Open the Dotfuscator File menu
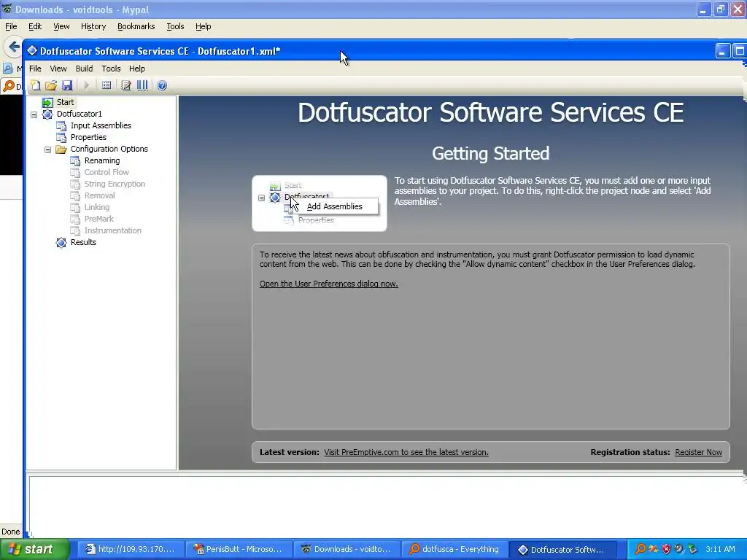The width and height of the screenshot is (747, 560). tap(35, 69)
